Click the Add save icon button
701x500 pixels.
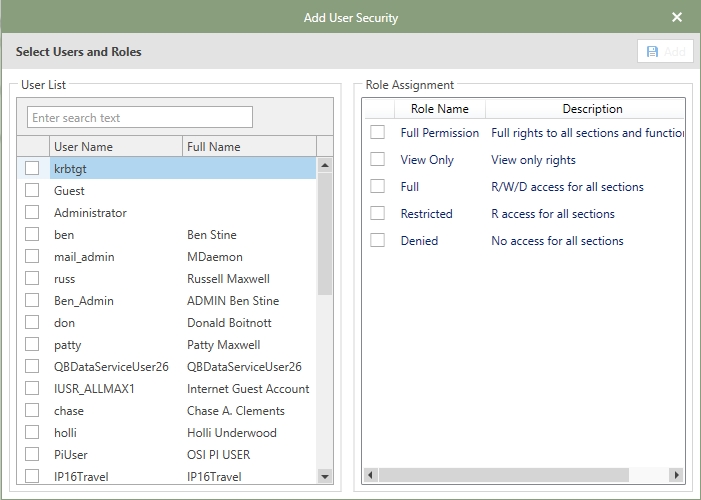pyautogui.click(x=665, y=51)
